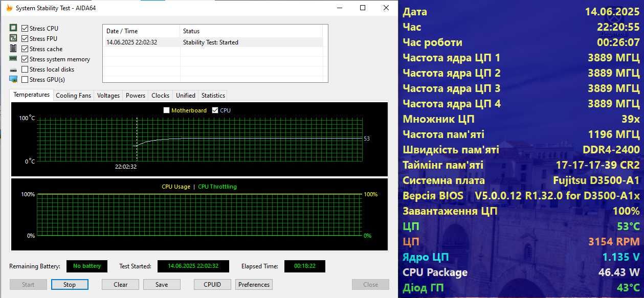Click the 53 temperature value on graph
The image size is (644, 298).
[367, 139]
